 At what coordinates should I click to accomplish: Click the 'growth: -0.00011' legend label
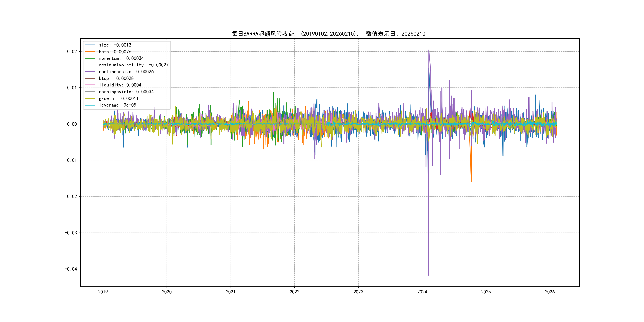point(118,99)
